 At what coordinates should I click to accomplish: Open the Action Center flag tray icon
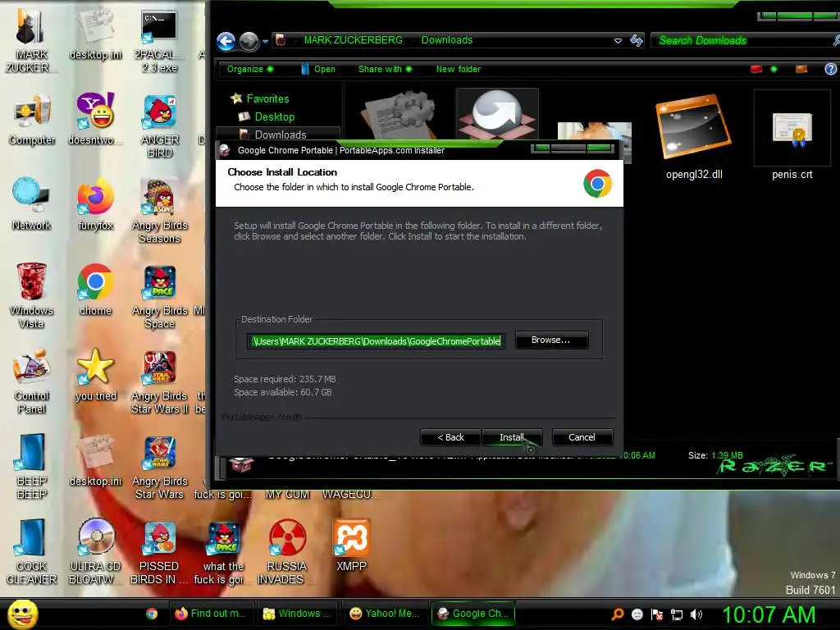(657, 614)
